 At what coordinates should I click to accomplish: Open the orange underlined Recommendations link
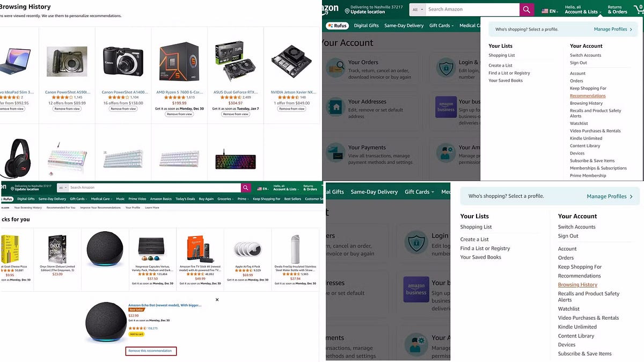click(x=588, y=96)
